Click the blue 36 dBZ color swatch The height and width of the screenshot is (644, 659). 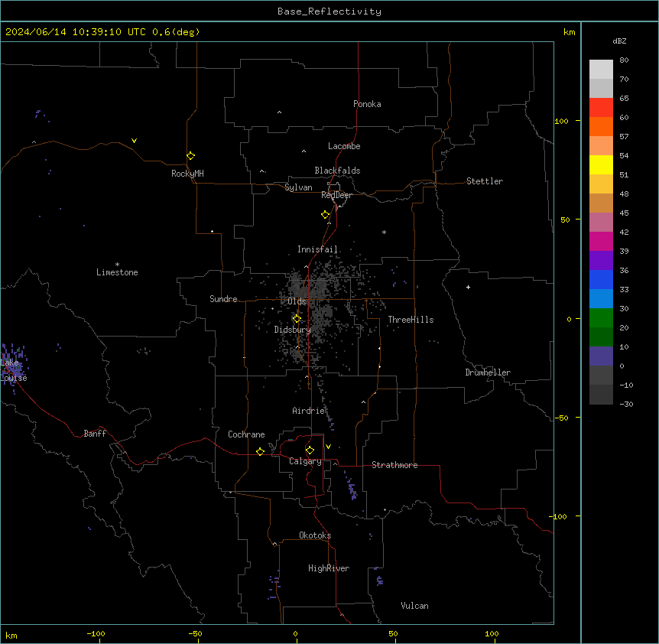601,279
